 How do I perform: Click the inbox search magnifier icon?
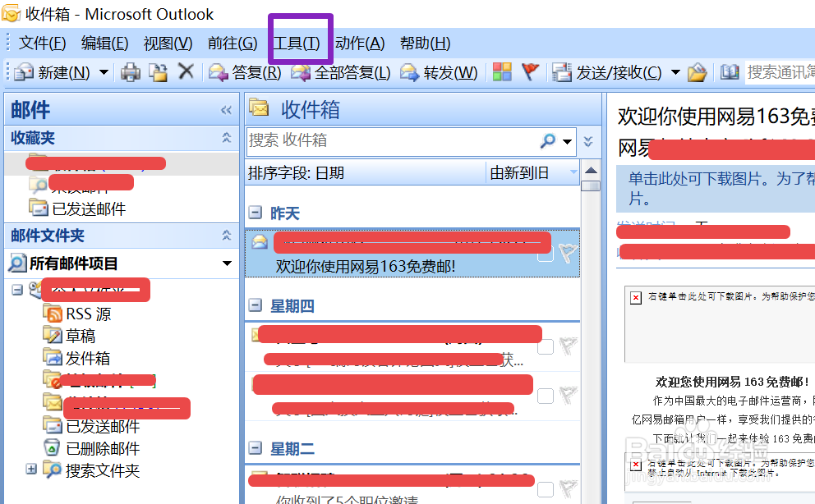[548, 140]
